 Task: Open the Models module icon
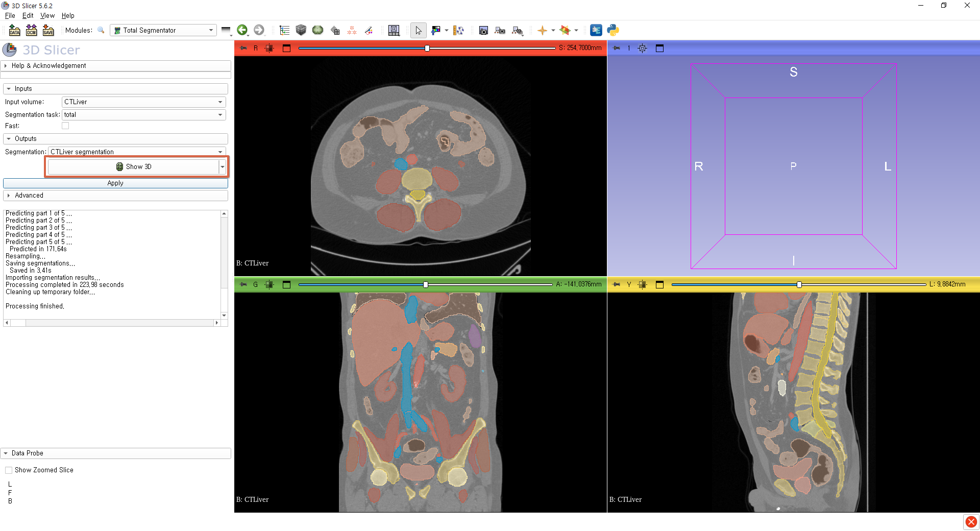(x=318, y=30)
